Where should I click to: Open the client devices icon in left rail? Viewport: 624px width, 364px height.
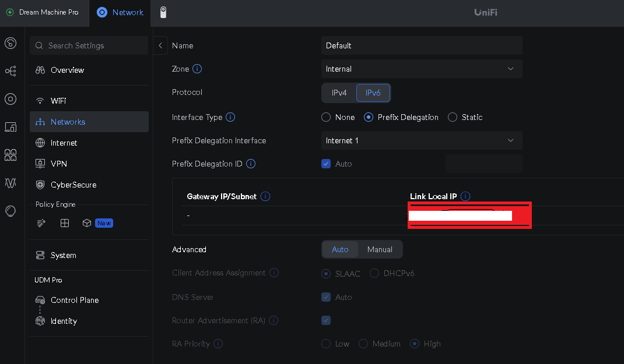(x=10, y=126)
